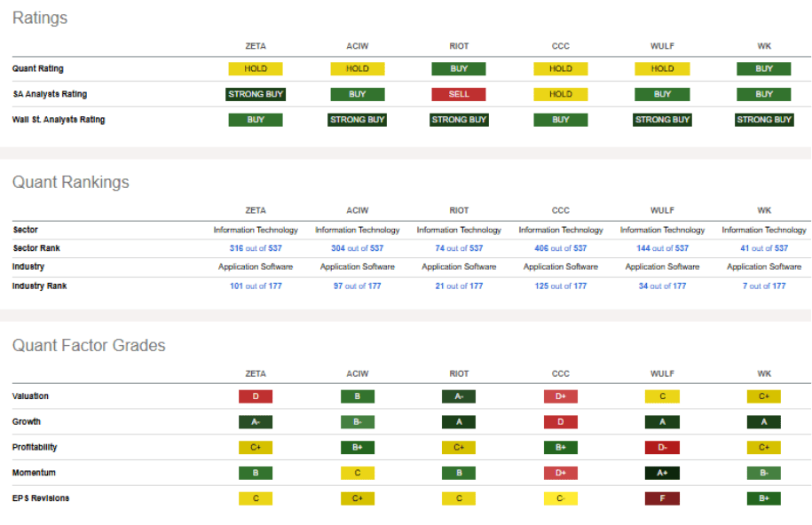Viewport: 812px width, 525px height.
Task: Click WULF's A+ Momentum grade
Action: pyautogui.click(x=662, y=473)
